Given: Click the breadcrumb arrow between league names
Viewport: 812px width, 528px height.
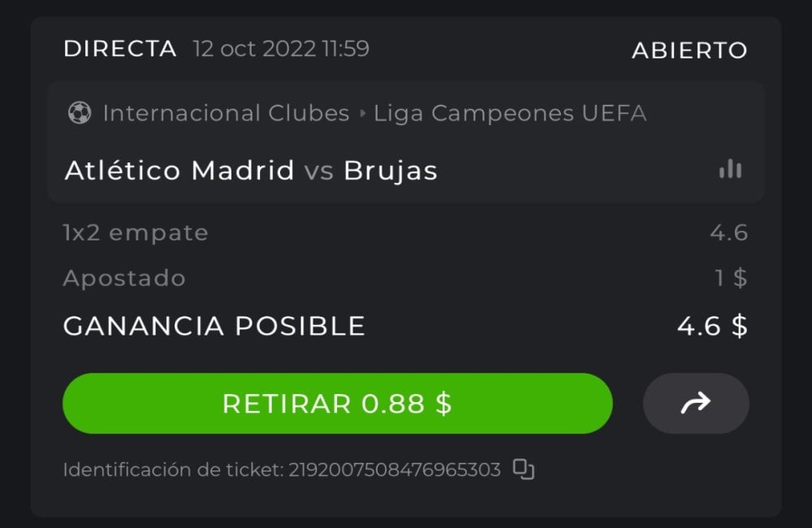Looking at the screenshot, I should point(362,114).
